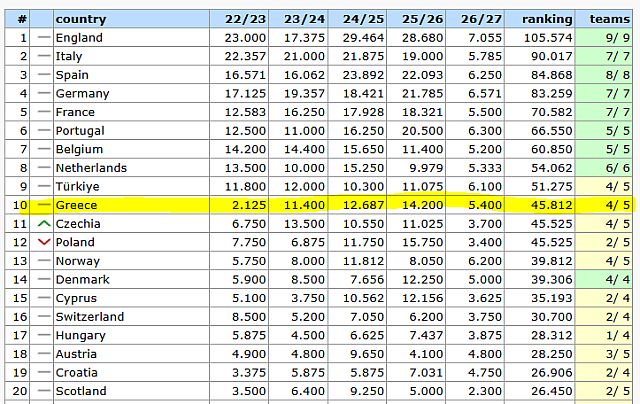Click the Hungary country name
The width and height of the screenshot is (640, 404).
81,335
